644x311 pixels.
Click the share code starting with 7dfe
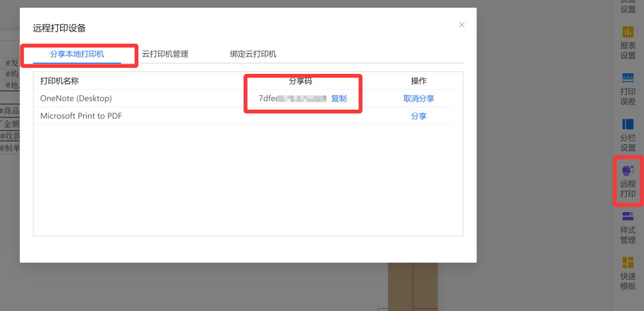(292, 99)
